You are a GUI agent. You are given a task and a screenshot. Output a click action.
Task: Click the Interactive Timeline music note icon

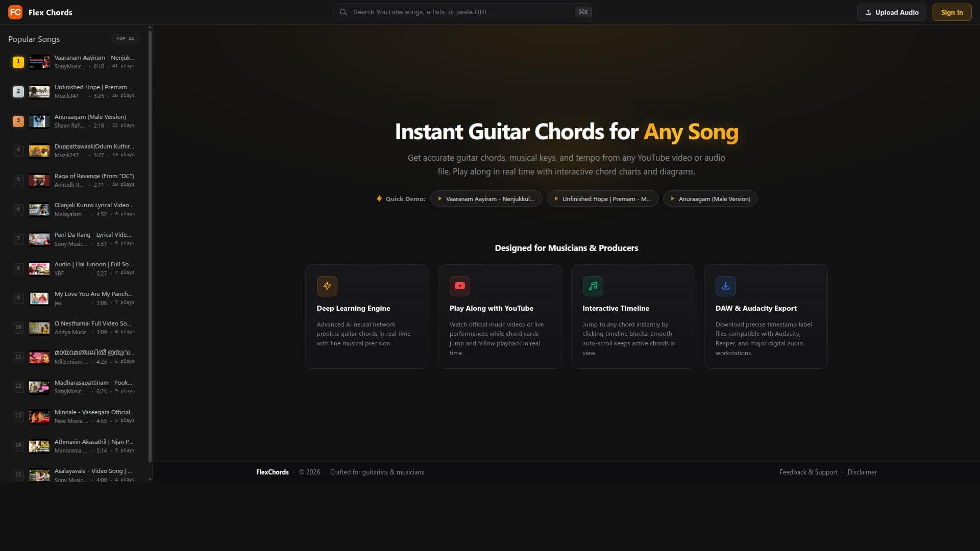coord(593,286)
